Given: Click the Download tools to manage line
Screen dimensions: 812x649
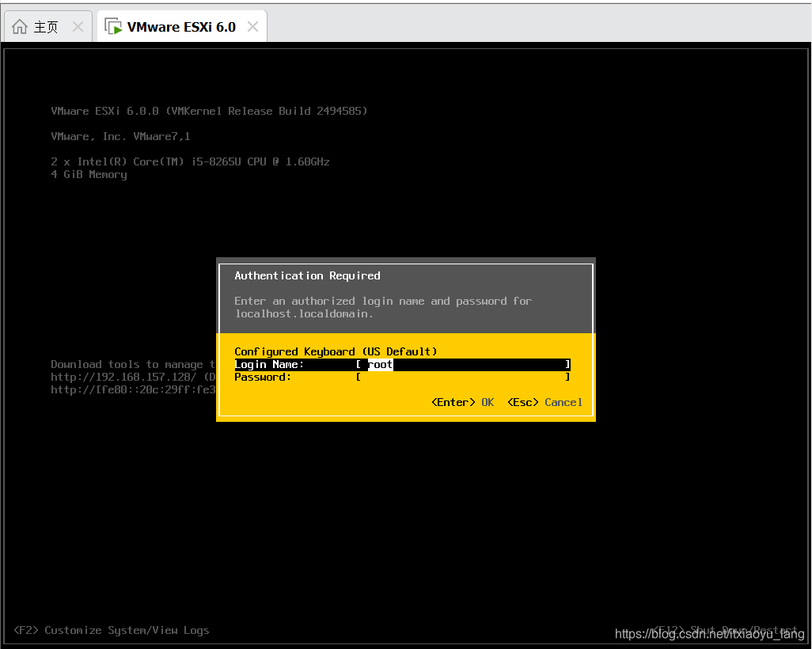Looking at the screenshot, I should [x=133, y=365].
